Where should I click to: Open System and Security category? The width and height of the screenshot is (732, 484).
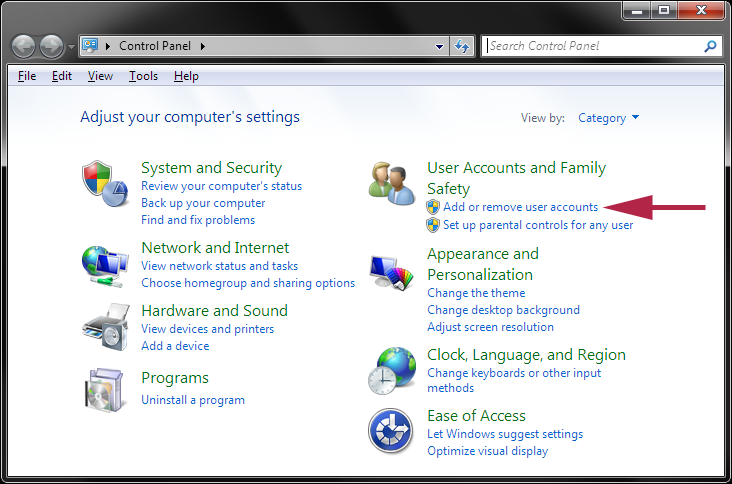click(211, 168)
